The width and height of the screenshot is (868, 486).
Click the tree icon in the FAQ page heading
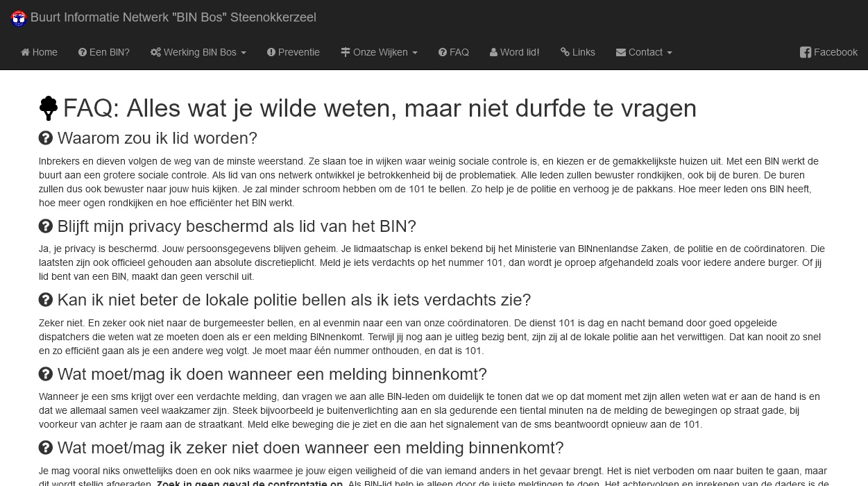(49, 108)
